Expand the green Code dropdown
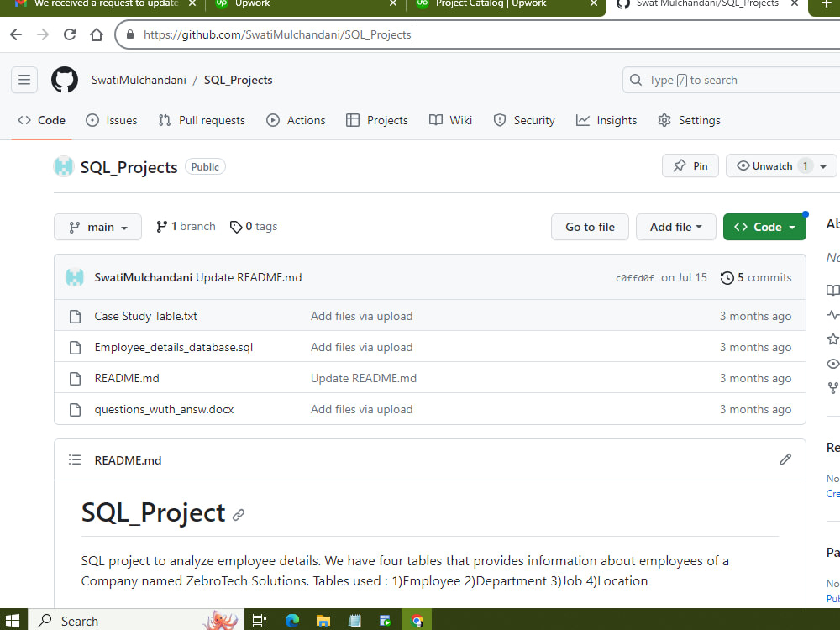 pos(764,227)
